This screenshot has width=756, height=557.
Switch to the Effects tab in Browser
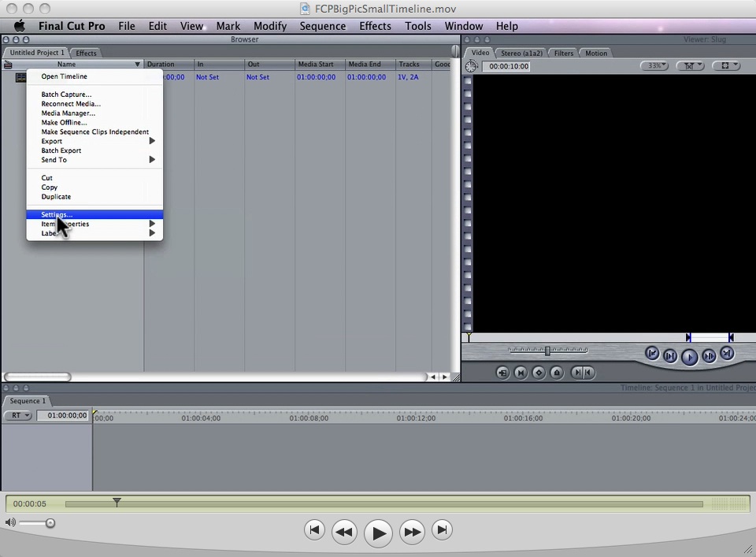point(87,53)
